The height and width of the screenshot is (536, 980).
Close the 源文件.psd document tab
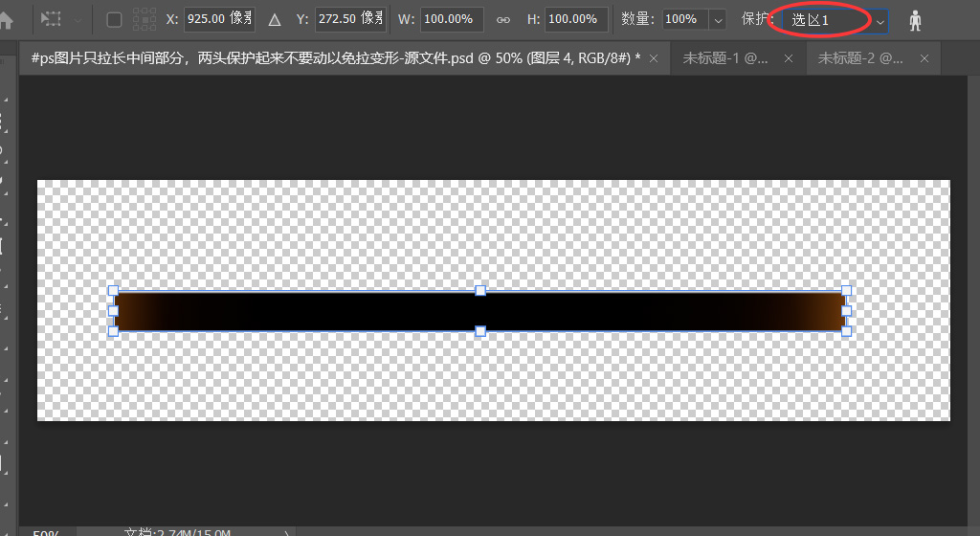pyautogui.click(x=654, y=58)
